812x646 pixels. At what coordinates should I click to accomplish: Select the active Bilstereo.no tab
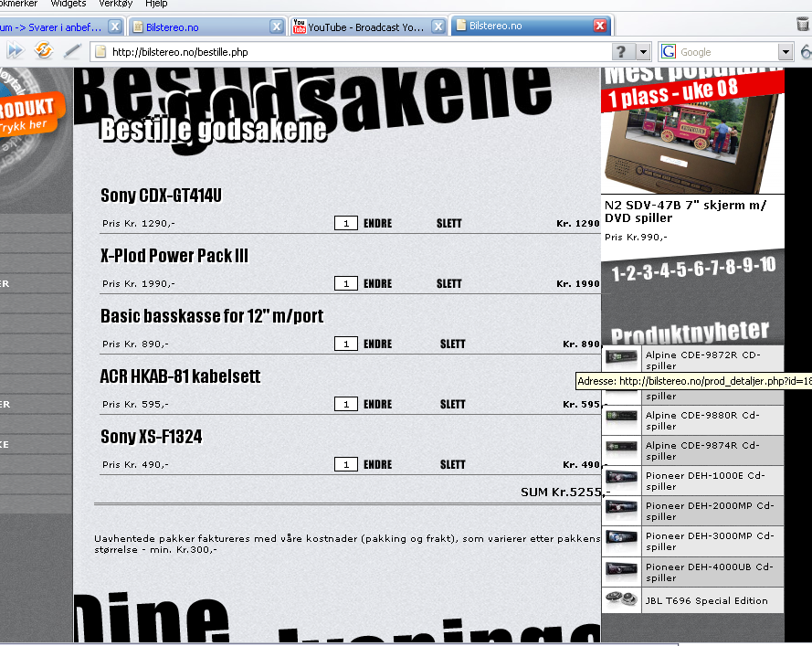531,26
